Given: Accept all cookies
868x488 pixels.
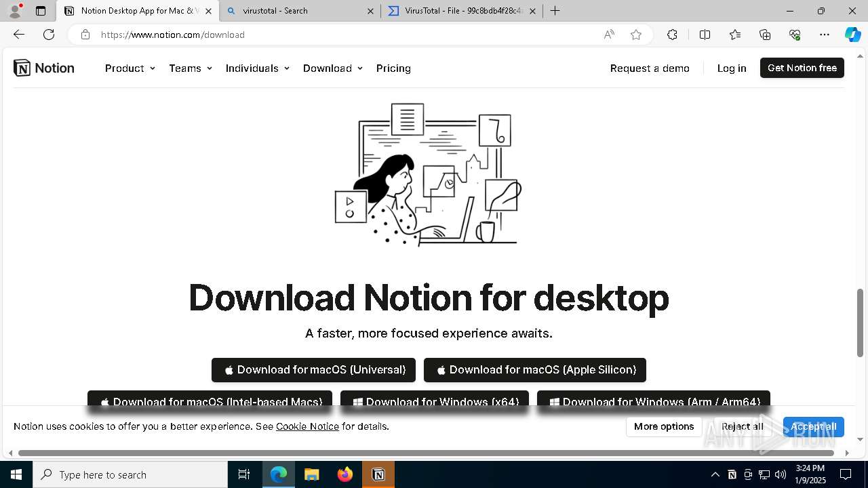Looking at the screenshot, I should click(813, 426).
